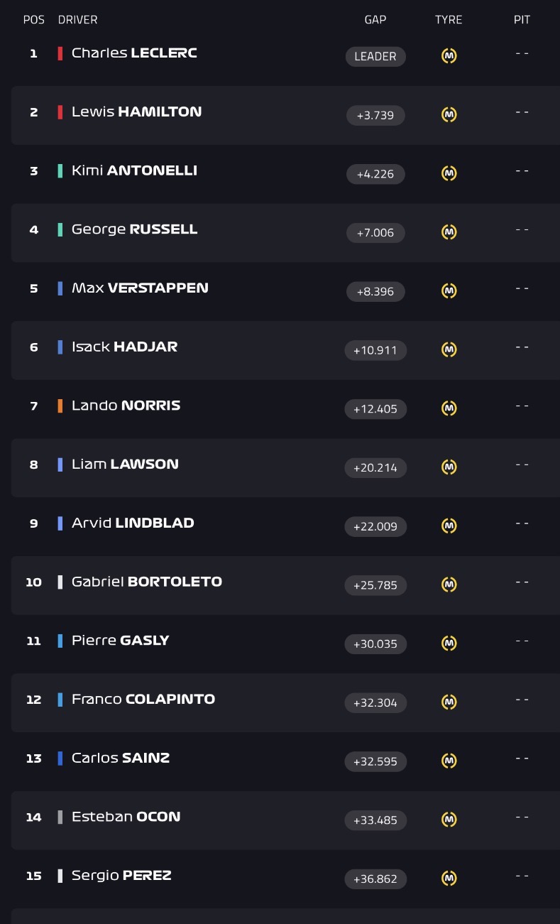560x924 pixels.
Task: Click the LEADER gap badge
Action: [x=375, y=56]
